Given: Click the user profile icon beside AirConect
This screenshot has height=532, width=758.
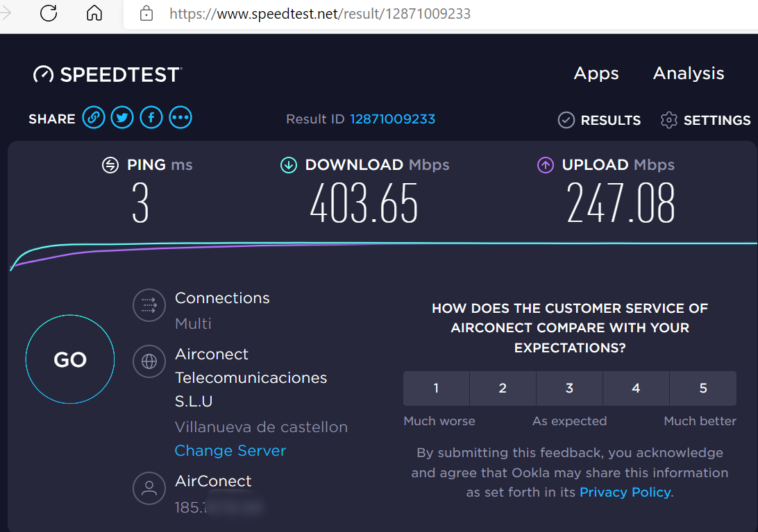Looking at the screenshot, I should pyautogui.click(x=149, y=488).
